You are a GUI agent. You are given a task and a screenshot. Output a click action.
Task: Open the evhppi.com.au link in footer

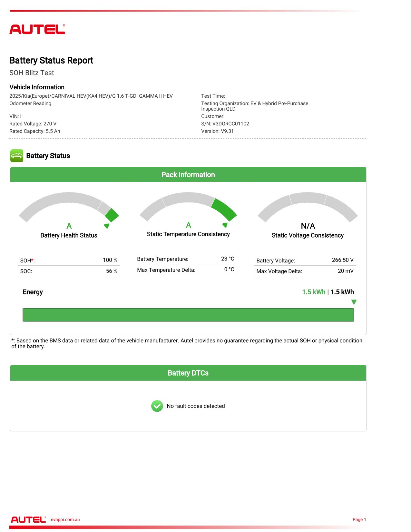point(65,519)
